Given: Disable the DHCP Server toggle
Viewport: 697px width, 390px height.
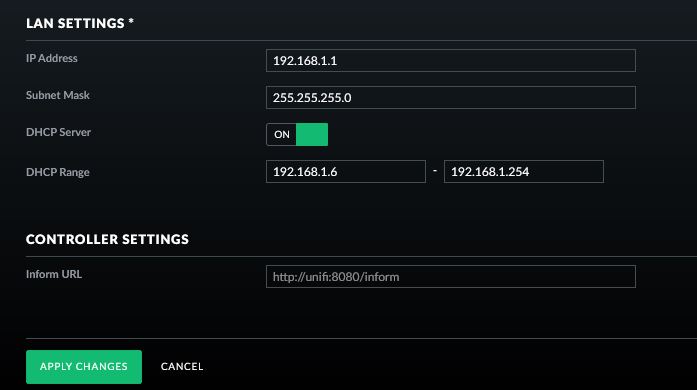Looking at the screenshot, I should [297, 134].
